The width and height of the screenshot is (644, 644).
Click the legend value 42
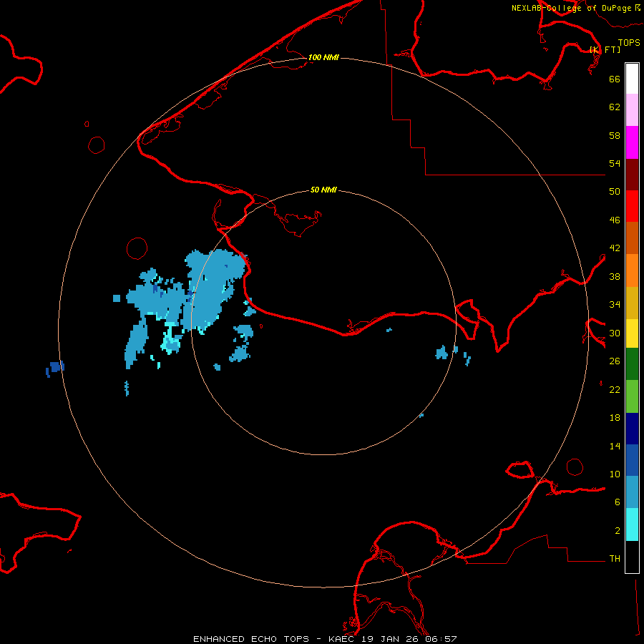click(x=615, y=248)
